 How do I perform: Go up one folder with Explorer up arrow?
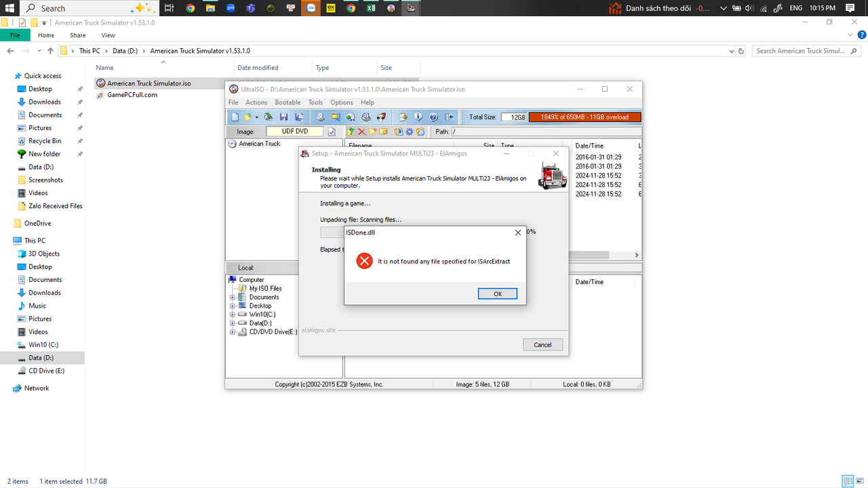coord(50,51)
